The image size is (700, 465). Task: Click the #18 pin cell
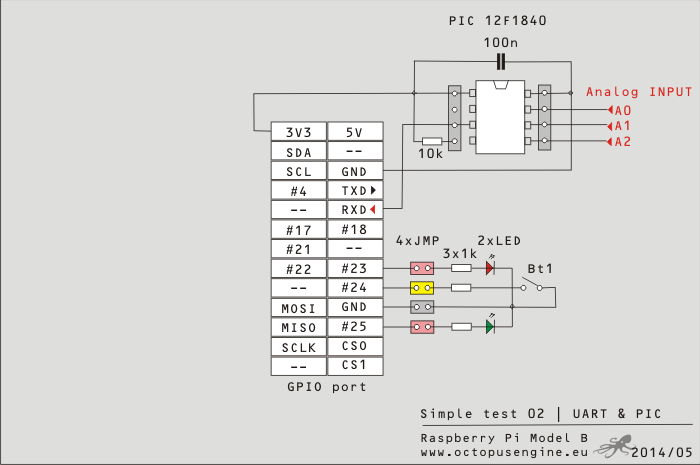pos(355,230)
